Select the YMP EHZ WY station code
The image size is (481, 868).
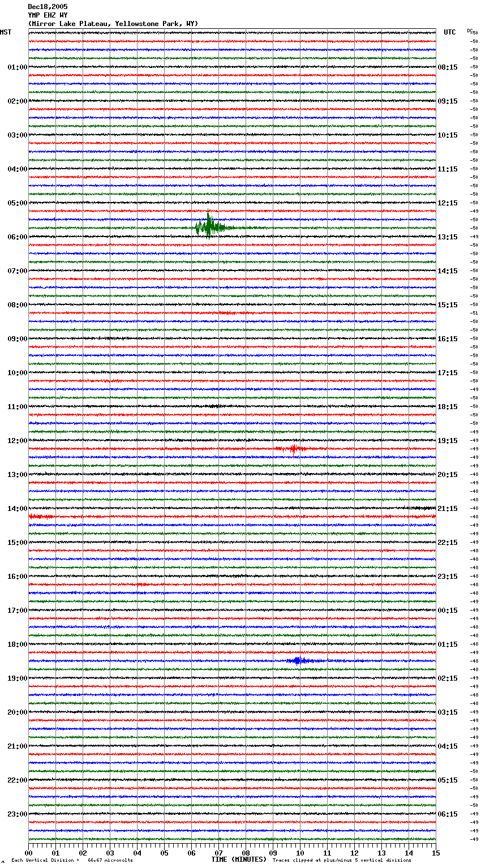[48, 15]
